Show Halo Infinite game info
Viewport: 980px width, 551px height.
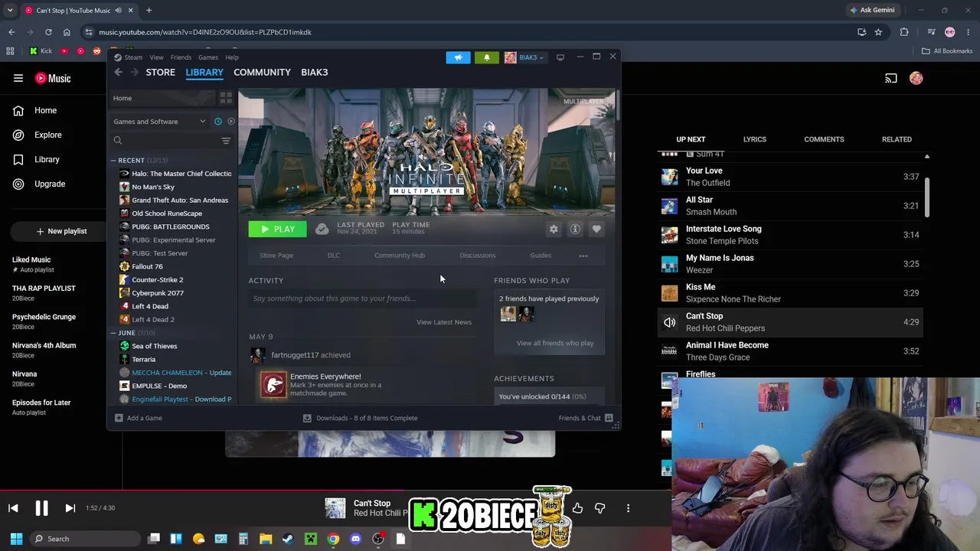point(575,229)
